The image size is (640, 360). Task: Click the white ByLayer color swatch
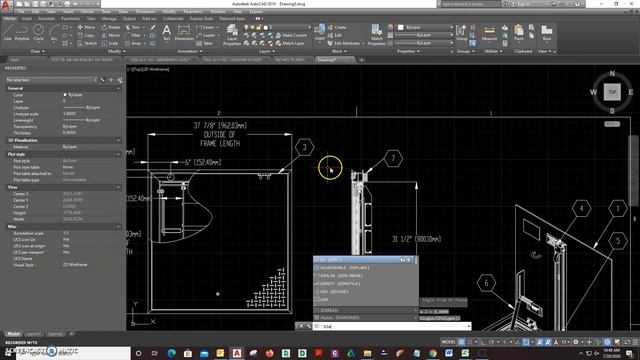click(x=401, y=27)
